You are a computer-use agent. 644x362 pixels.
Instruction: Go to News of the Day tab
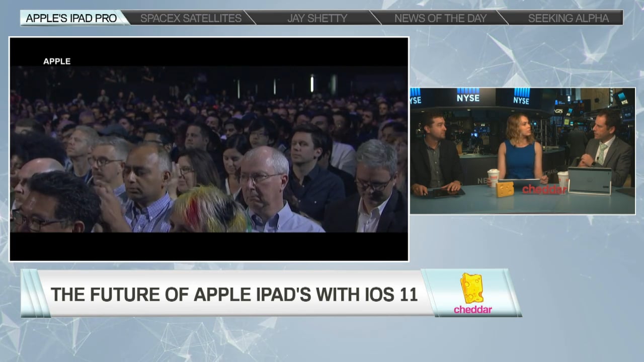(x=440, y=18)
